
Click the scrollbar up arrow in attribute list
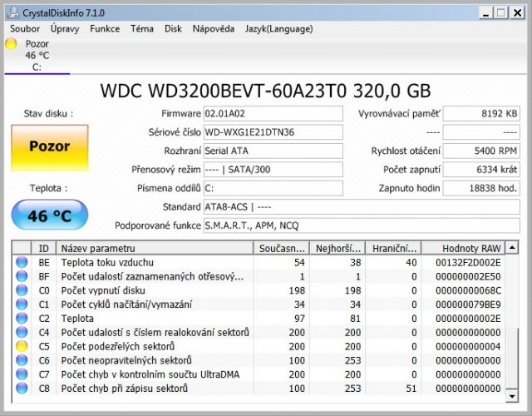point(512,248)
